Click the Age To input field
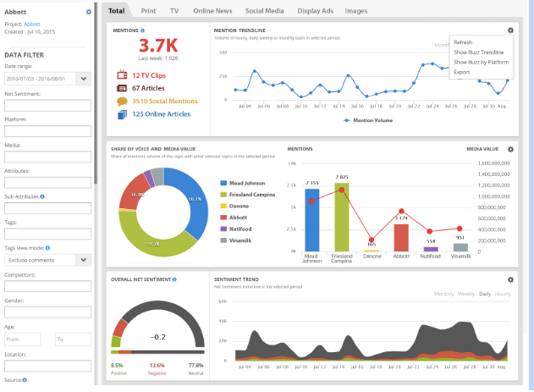Screen dimensions: 534x392 [73, 340]
